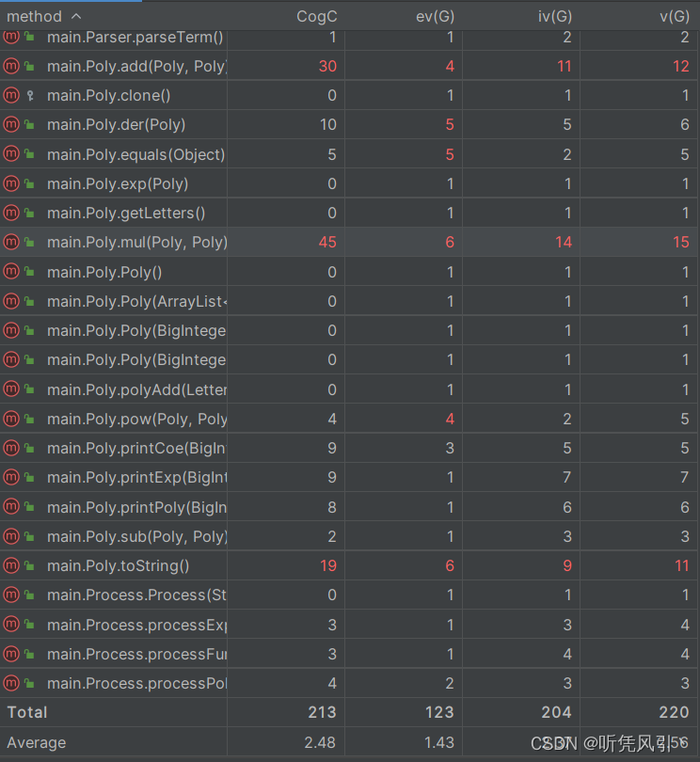Sort table by iv(G) column
The height and width of the screenshot is (762, 700).
click(x=555, y=17)
